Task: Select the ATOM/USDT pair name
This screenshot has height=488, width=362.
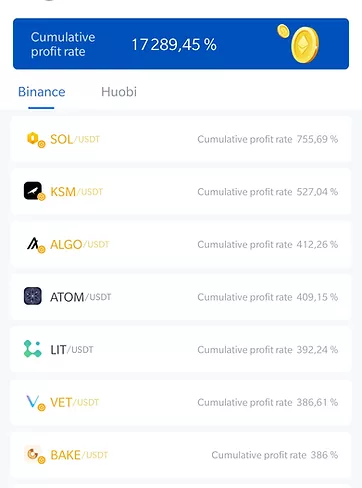Action: (x=81, y=297)
